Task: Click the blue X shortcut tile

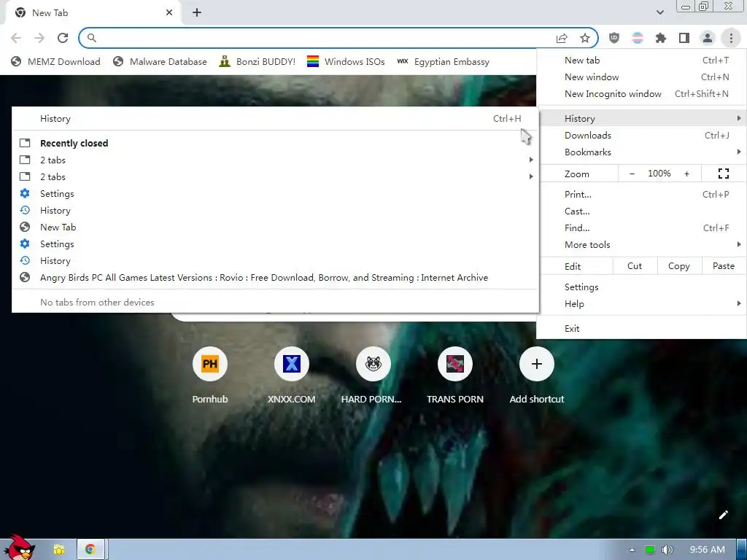Action: click(292, 365)
